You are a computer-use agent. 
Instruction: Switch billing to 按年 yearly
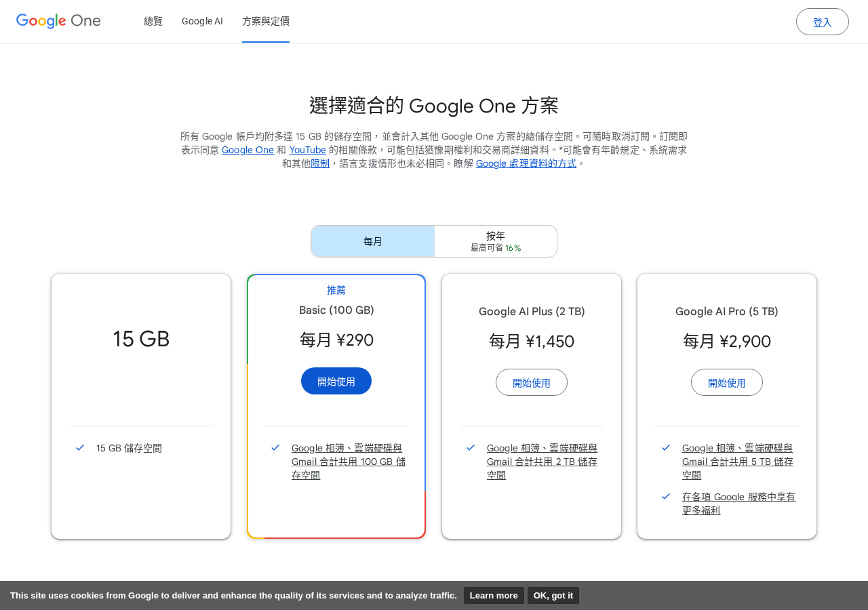click(x=496, y=241)
